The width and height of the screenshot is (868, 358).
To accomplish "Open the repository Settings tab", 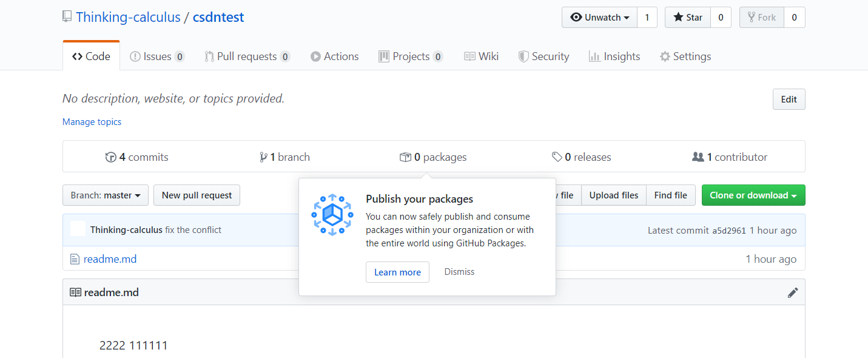I will point(685,56).
